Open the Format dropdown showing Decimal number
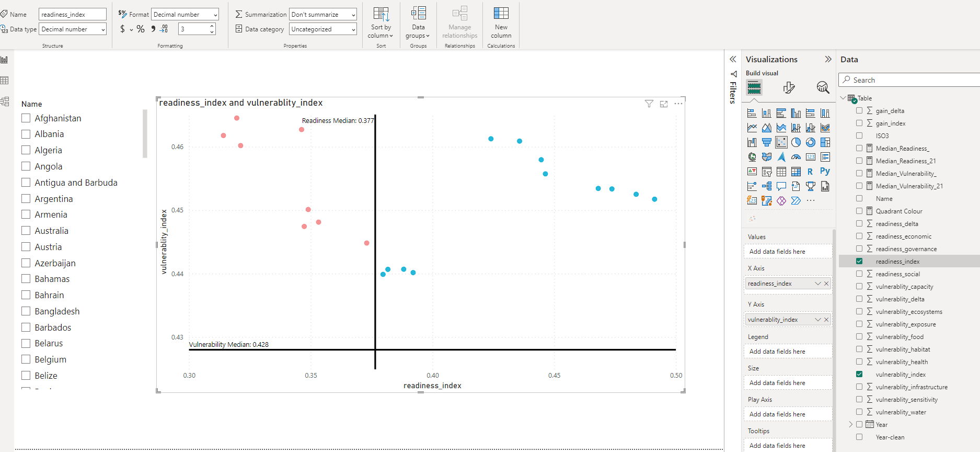 click(x=185, y=15)
